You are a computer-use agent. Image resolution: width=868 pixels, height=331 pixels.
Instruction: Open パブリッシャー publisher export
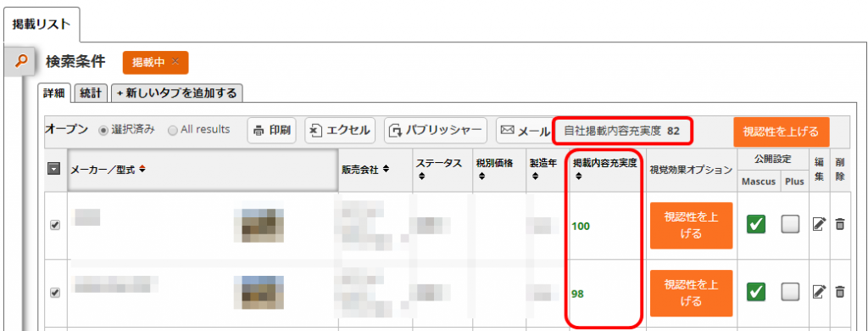point(436,131)
